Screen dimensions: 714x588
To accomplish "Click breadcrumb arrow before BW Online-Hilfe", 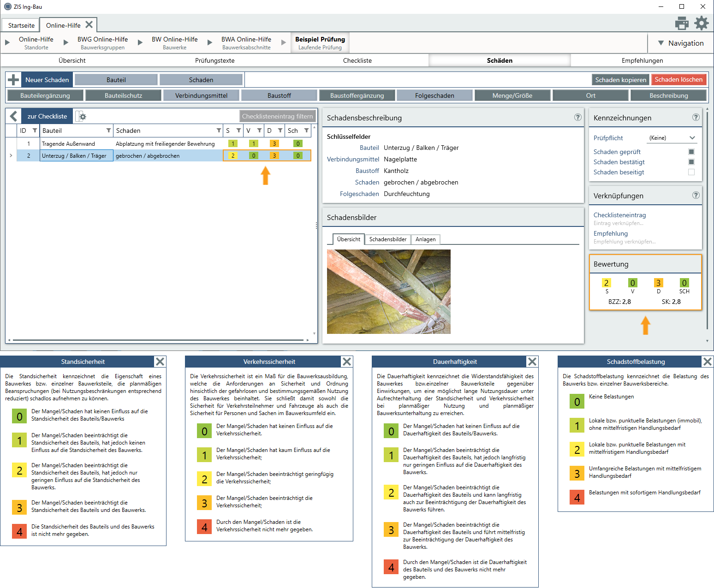I will [140, 42].
